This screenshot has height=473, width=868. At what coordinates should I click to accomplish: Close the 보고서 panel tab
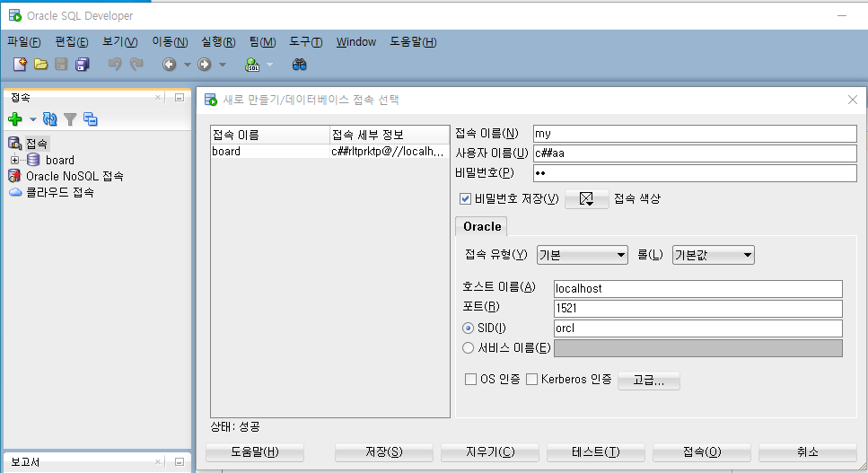(x=158, y=461)
